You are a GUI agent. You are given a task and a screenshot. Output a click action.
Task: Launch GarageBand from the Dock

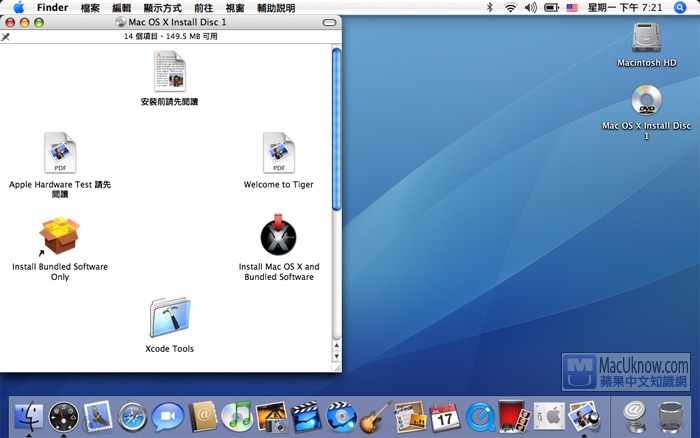[375, 417]
